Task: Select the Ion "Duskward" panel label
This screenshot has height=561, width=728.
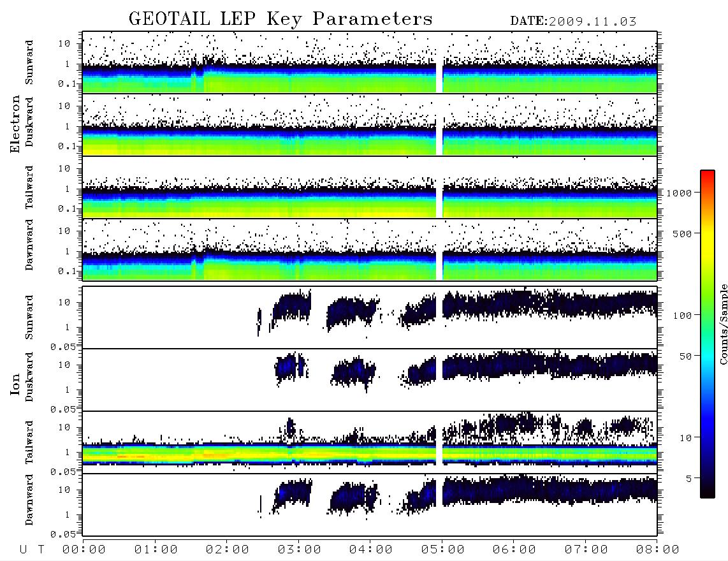Action: pos(29,377)
